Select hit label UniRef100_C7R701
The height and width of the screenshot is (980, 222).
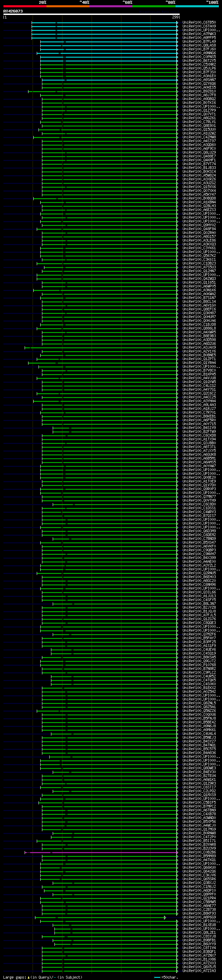pos(199,412)
